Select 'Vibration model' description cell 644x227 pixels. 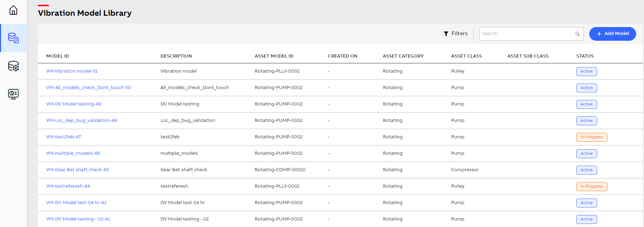click(179, 71)
